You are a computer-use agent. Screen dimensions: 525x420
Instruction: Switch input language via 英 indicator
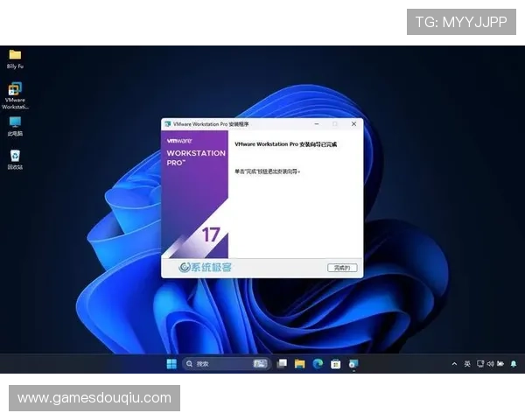tap(467, 363)
